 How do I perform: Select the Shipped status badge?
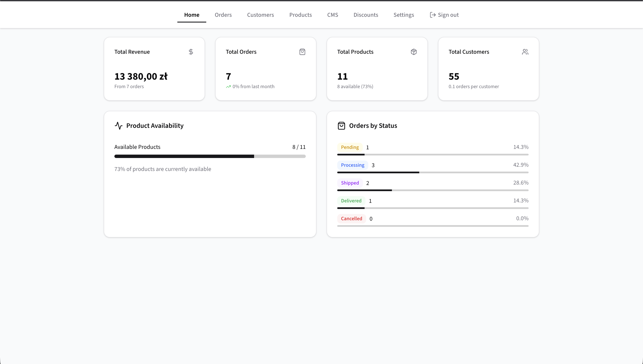350,183
